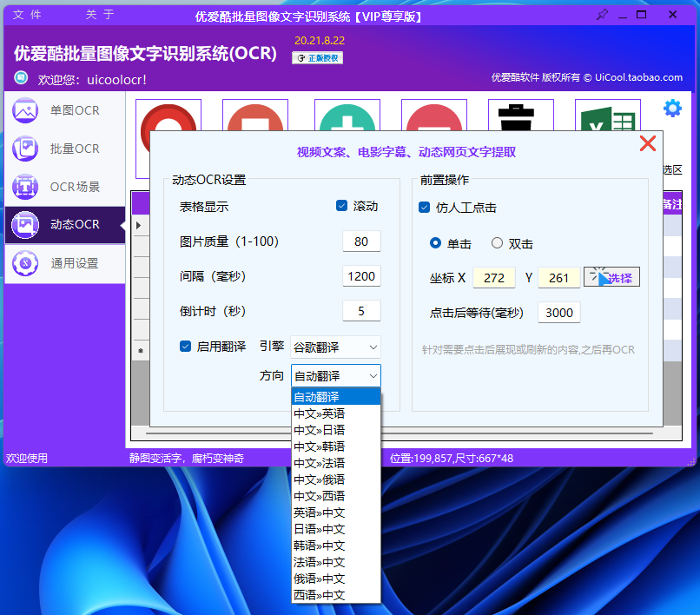
Task: Click the 动态OCR circular icon
Action: (x=25, y=225)
